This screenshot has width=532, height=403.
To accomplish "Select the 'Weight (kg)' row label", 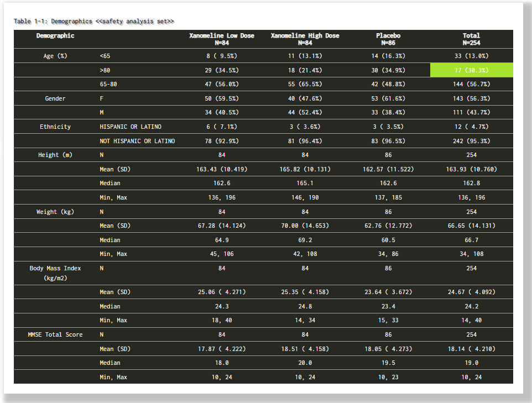I will pos(55,212).
